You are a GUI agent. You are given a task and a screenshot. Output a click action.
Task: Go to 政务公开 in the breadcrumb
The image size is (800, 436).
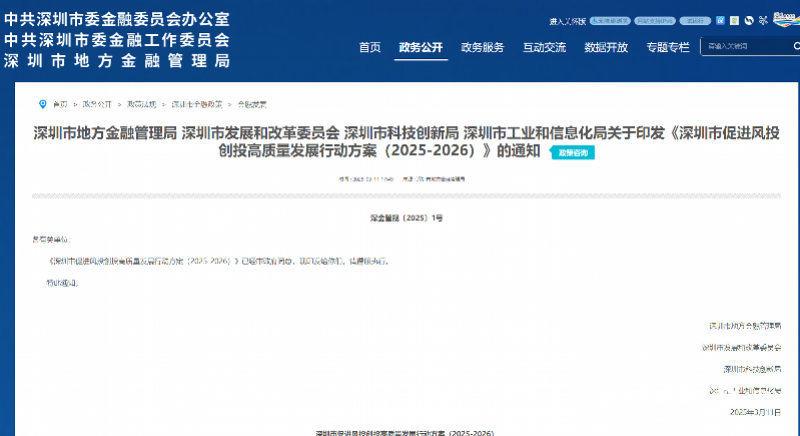pyautogui.click(x=97, y=104)
